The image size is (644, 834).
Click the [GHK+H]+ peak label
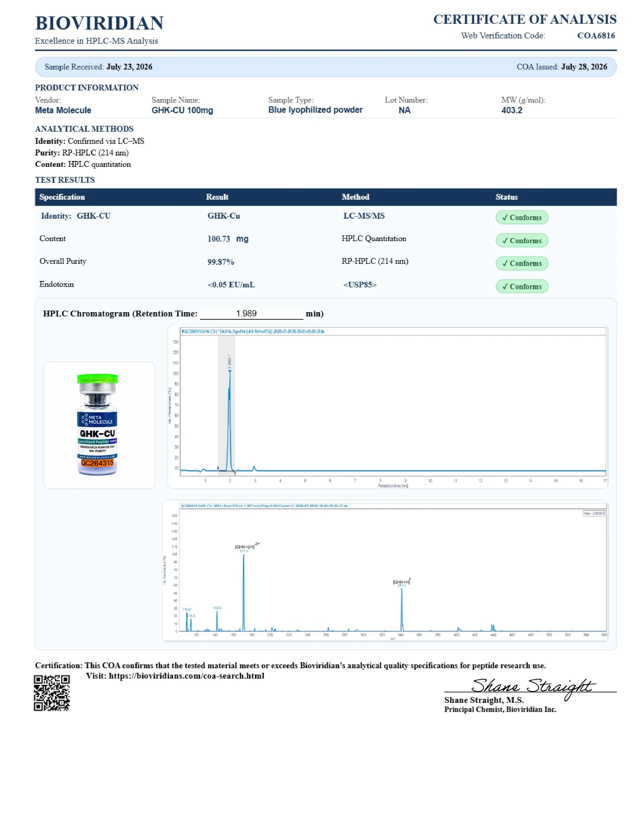click(x=401, y=581)
